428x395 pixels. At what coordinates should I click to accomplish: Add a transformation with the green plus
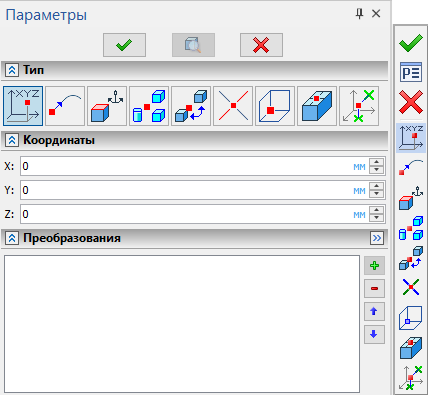pos(374,265)
